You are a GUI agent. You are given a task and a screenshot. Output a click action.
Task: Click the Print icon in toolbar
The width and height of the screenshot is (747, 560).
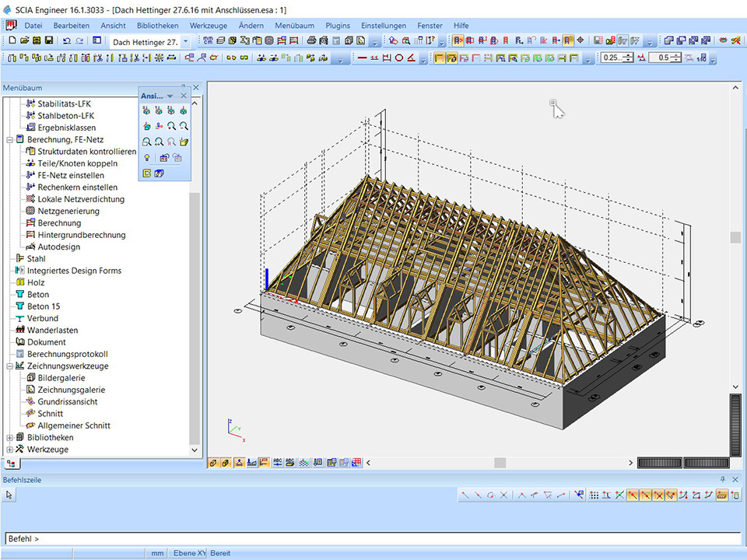(x=311, y=40)
